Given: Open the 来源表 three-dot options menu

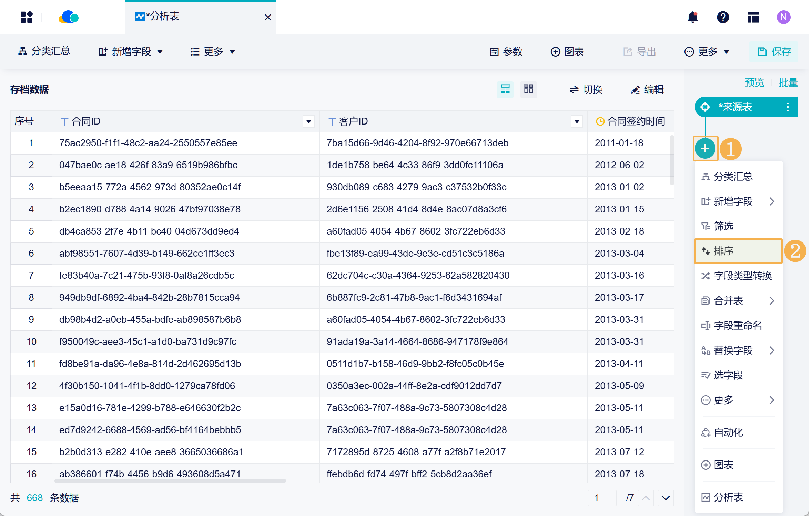Looking at the screenshot, I should pos(788,107).
